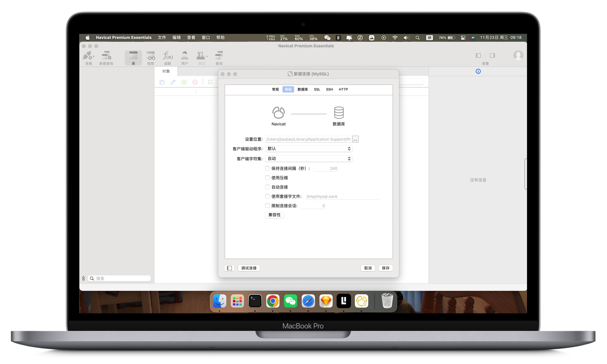Open the Wi-Fi menu bar icon

pyautogui.click(x=395, y=38)
